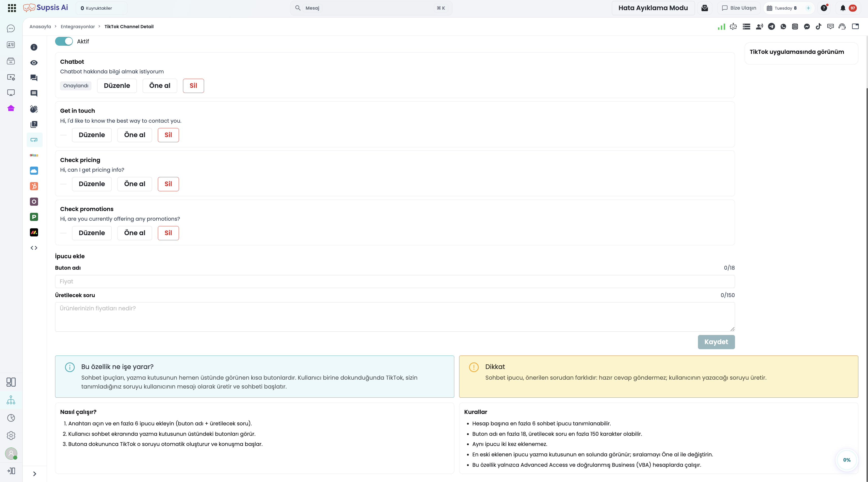Click Düzenle for the Chatbot hint
The image size is (868, 482).
point(117,86)
